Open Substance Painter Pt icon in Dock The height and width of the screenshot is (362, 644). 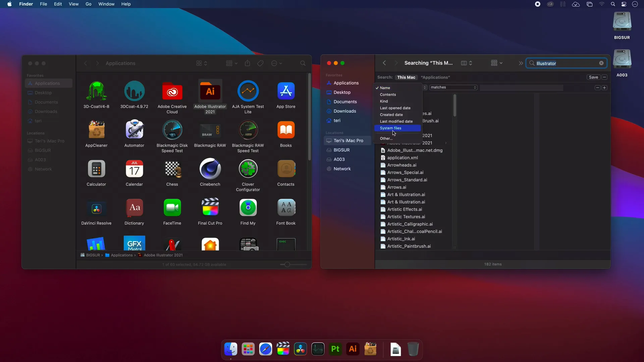click(x=335, y=349)
